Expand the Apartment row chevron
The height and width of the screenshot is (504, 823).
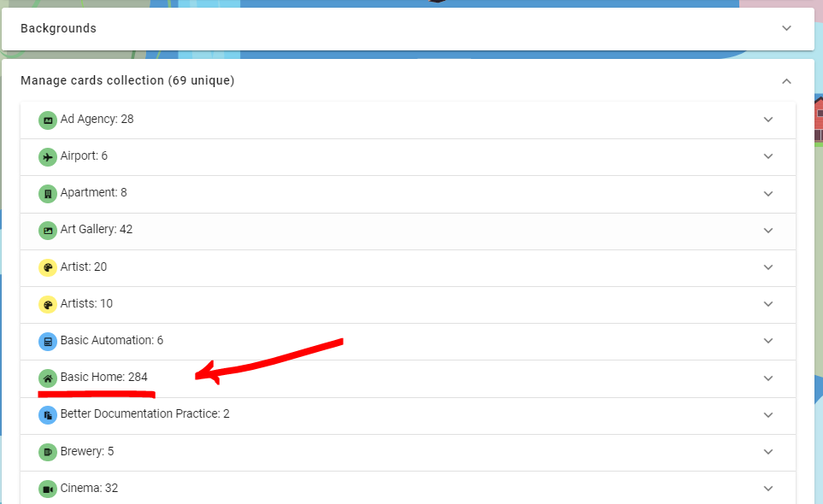[768, 194]
